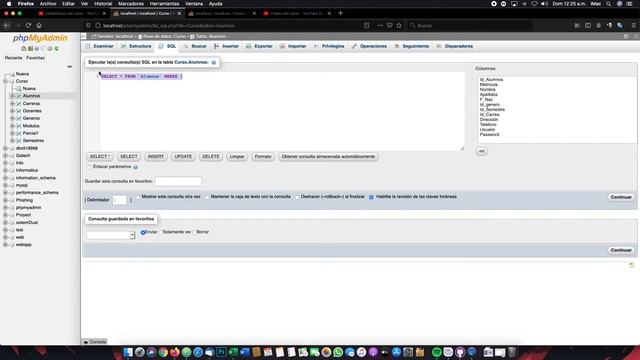The height and width of the screenshot is (360, 640).
Task: Select Password in the Columnas list
Action: [x=489, y=134]
